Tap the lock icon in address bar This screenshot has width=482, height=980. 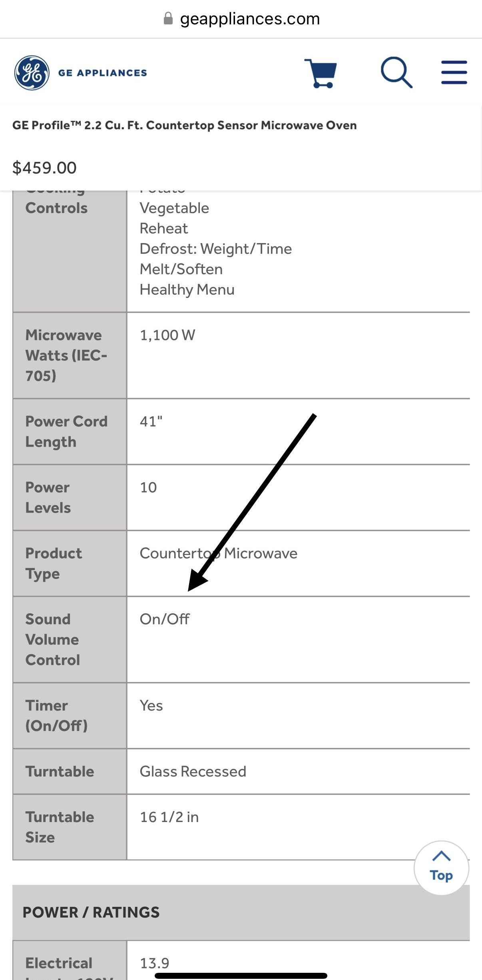[x=168, y=18]
